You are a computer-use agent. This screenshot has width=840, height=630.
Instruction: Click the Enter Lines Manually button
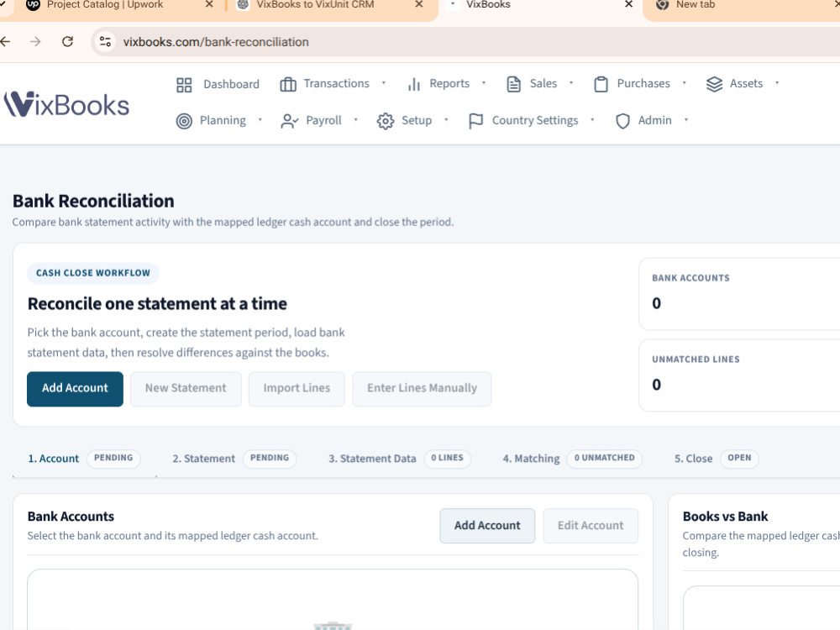click(422, 388)
